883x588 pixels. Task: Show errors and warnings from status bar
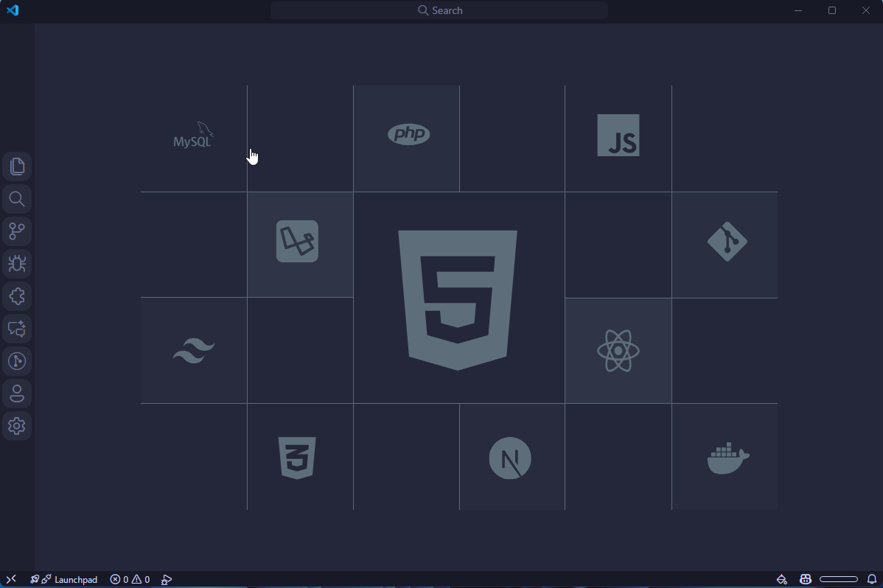130,579
